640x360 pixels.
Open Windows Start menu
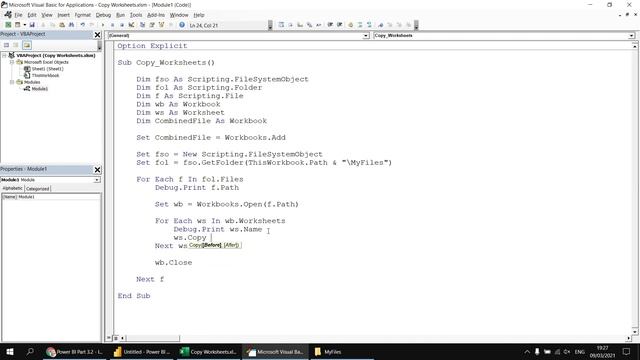[x=10, y=351]
